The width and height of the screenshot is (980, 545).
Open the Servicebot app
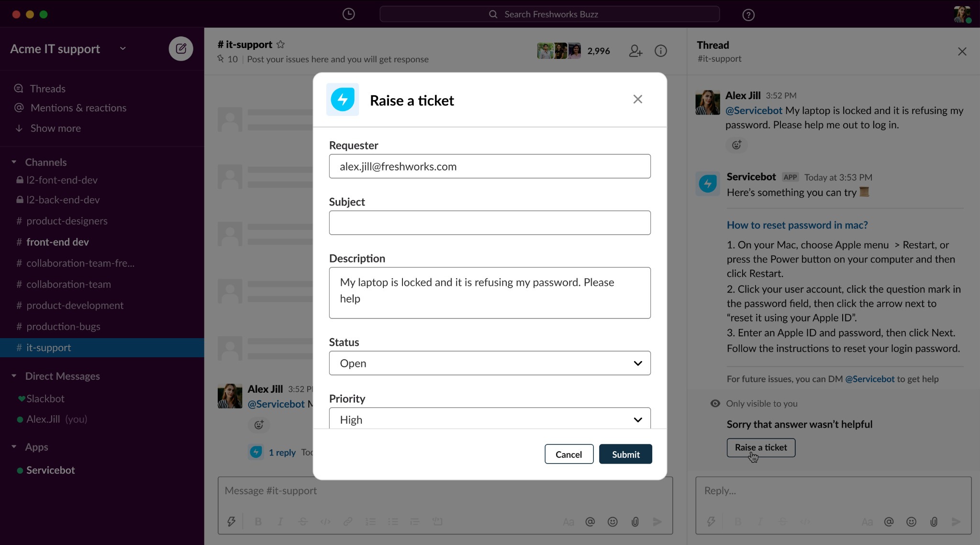click(50, 470)
